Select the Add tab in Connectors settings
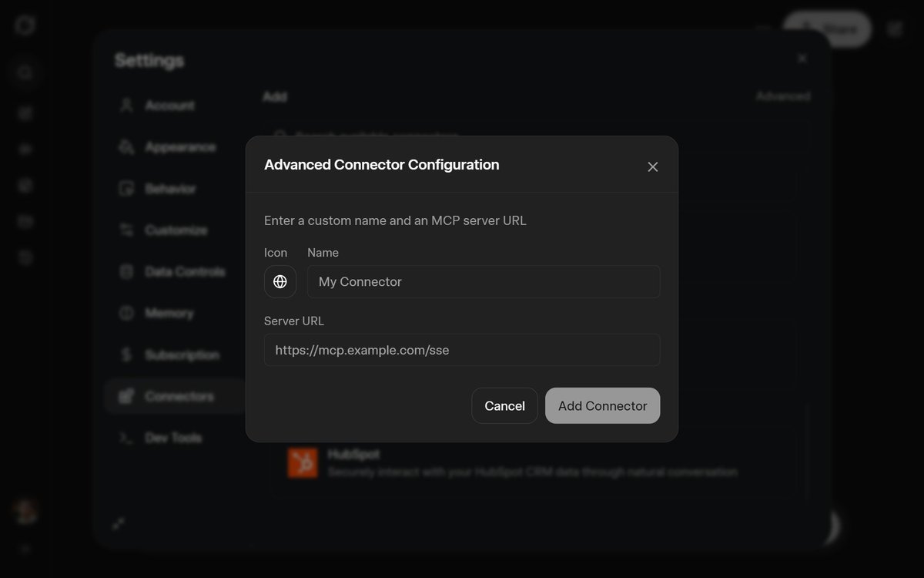The height and width of the screenshot is (578, 924). 275,96
